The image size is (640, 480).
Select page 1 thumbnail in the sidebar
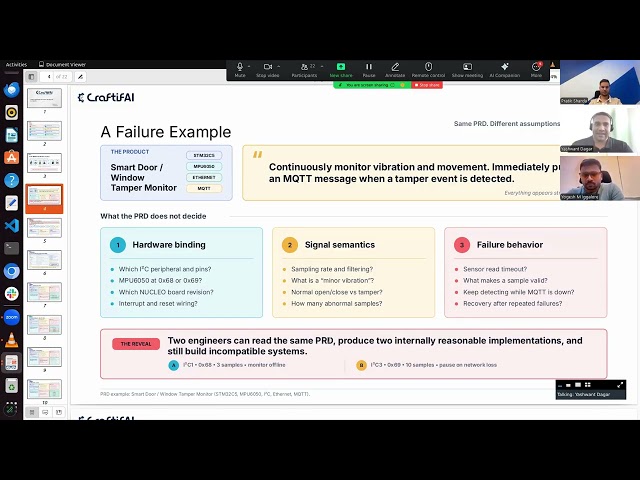click(x=44, y=98)
